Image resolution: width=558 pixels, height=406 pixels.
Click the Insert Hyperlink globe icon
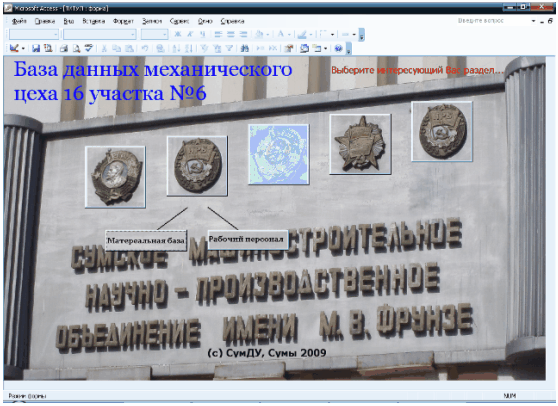160,48
